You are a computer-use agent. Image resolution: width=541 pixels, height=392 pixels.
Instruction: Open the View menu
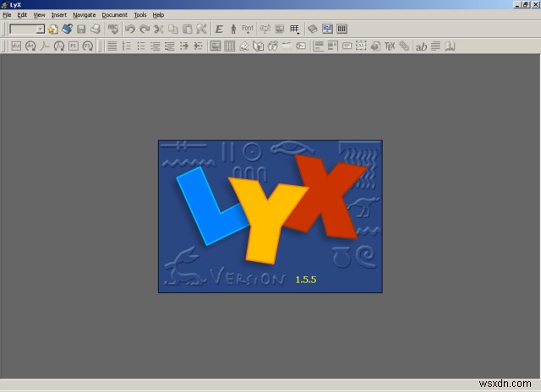[x=39, y=15]
